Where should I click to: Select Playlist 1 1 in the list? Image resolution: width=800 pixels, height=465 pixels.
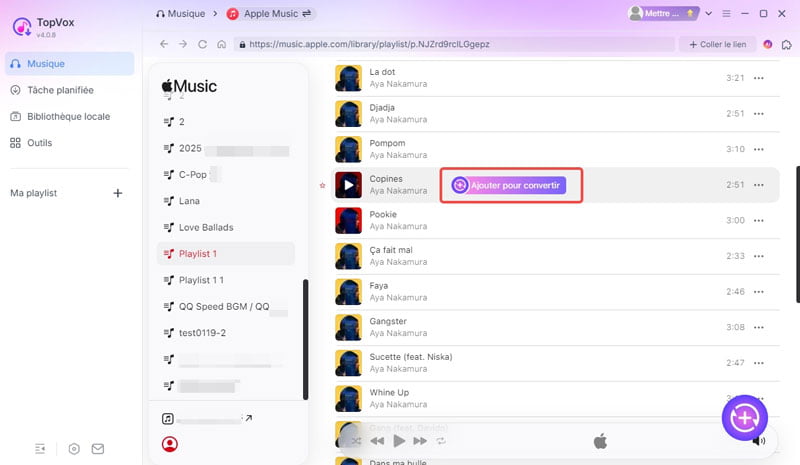click(x=226, y=280)
